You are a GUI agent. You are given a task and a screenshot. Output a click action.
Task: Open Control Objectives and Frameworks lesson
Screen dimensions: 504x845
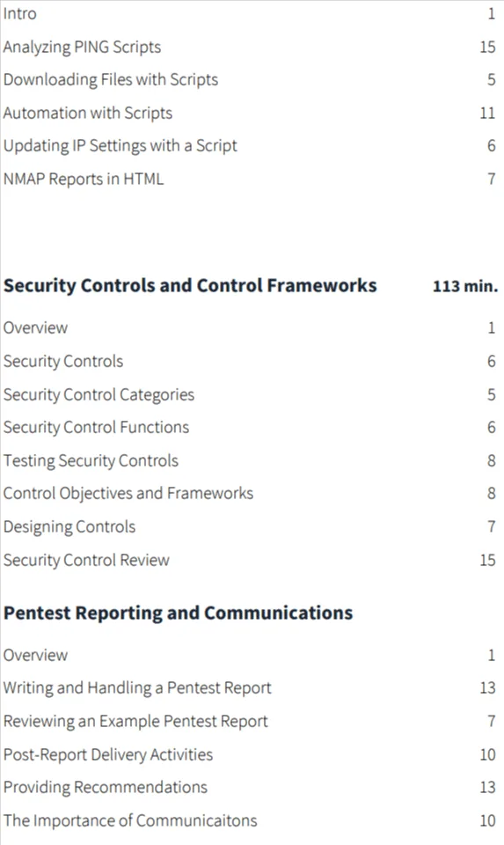[128, 494]
